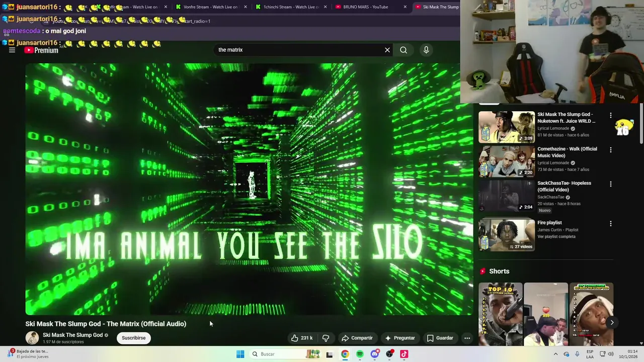The width and height of the screenshot is (644, 362).
Task: Open Lyrical Lemonade channel under Nuketown
Action: click(x=553, y=128)
